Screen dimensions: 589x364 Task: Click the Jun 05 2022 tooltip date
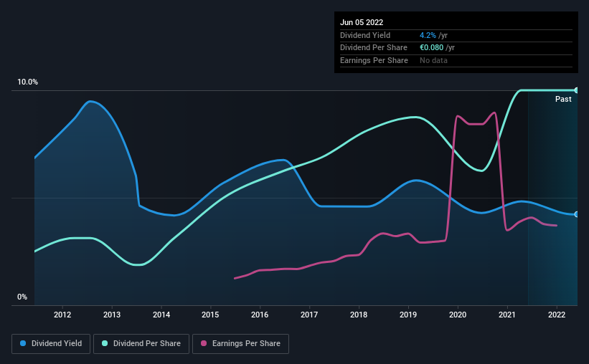coord(362,22)
